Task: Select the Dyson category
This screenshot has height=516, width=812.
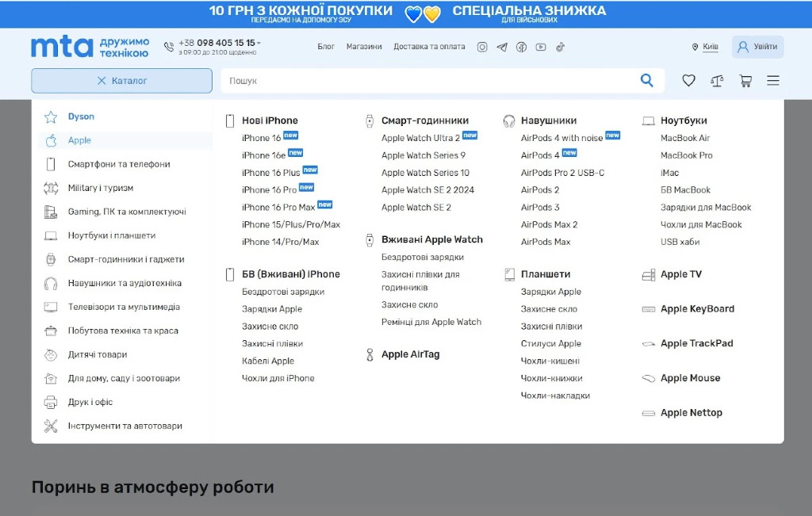Action: [x=81, y=117]
